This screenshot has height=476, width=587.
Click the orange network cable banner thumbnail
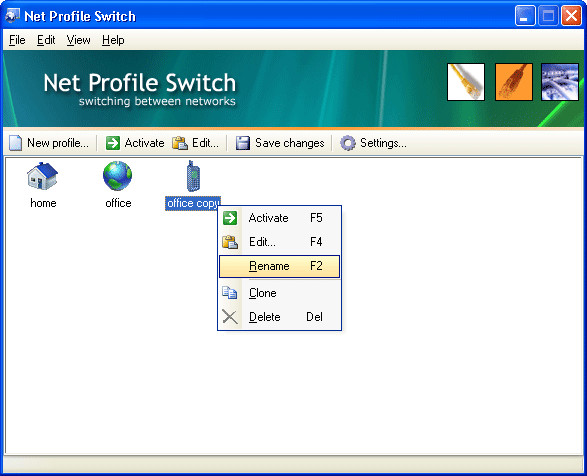coord(514,82)
